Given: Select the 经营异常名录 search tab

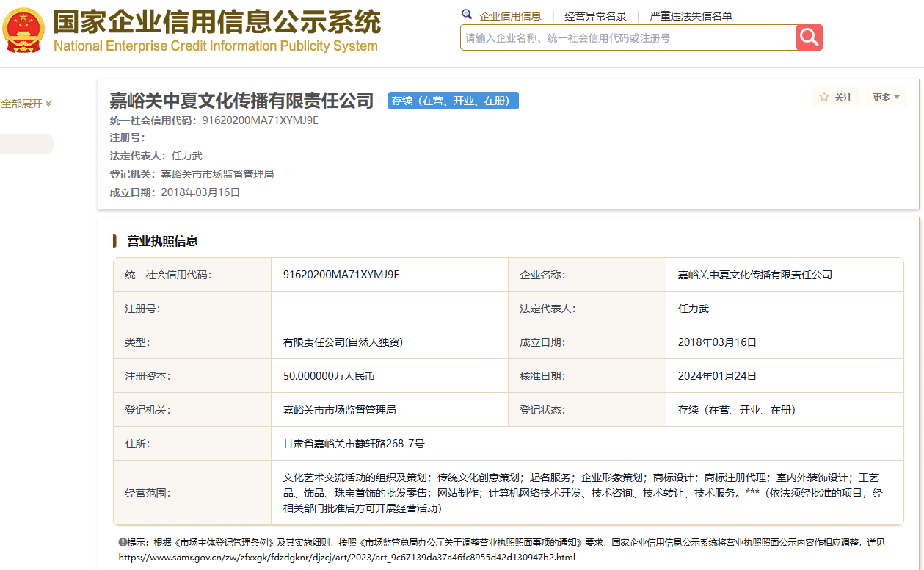Looking at the screenshot, I should 595,16.
